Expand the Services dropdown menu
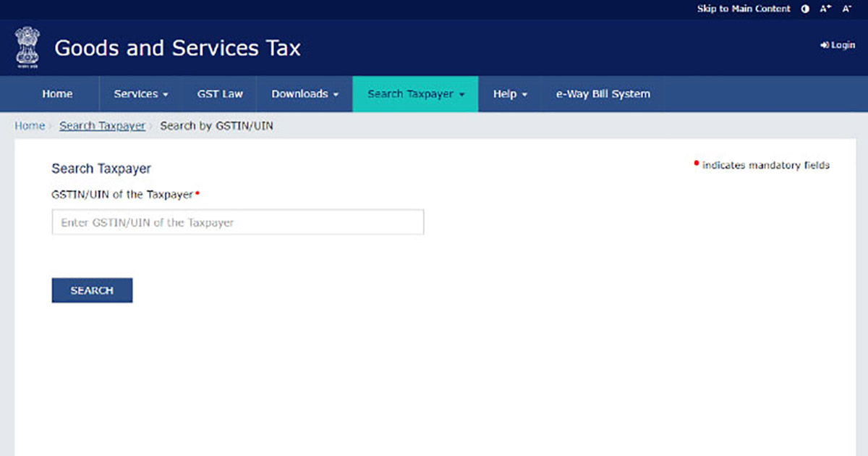Screen dimensions: 868x456 pos(140,94)
